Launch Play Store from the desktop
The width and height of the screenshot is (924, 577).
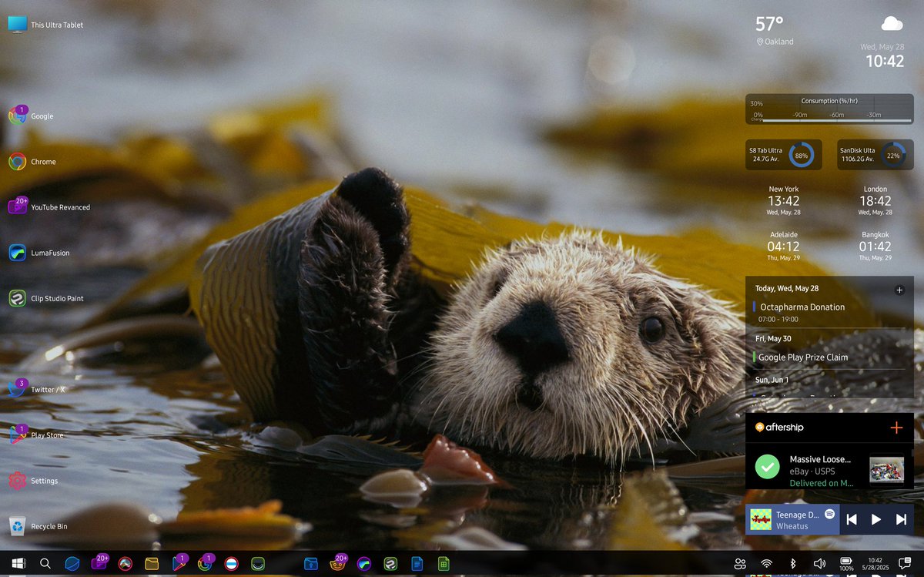pyautogui.click(x=36, y=434)
